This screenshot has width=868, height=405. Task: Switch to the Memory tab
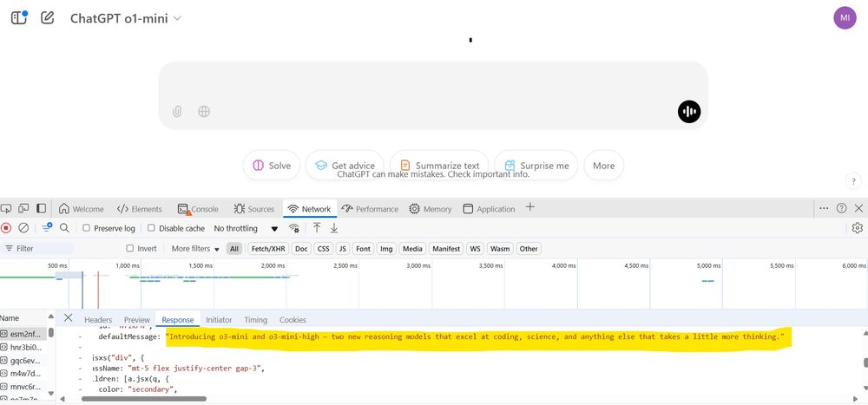click(431, 209)
